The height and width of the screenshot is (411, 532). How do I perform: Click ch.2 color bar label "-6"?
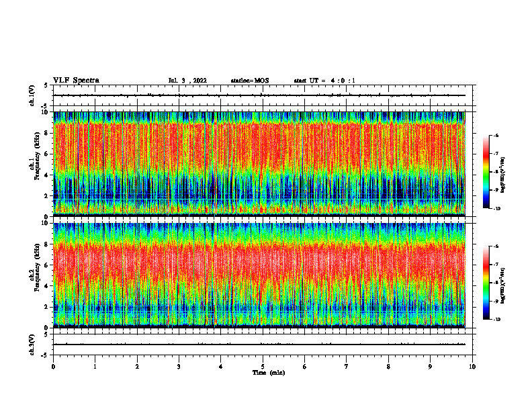496,246
